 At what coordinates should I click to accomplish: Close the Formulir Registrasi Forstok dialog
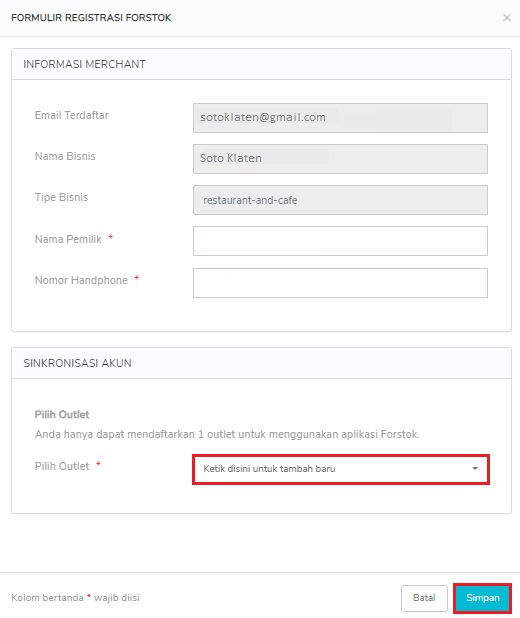[507, 18]
